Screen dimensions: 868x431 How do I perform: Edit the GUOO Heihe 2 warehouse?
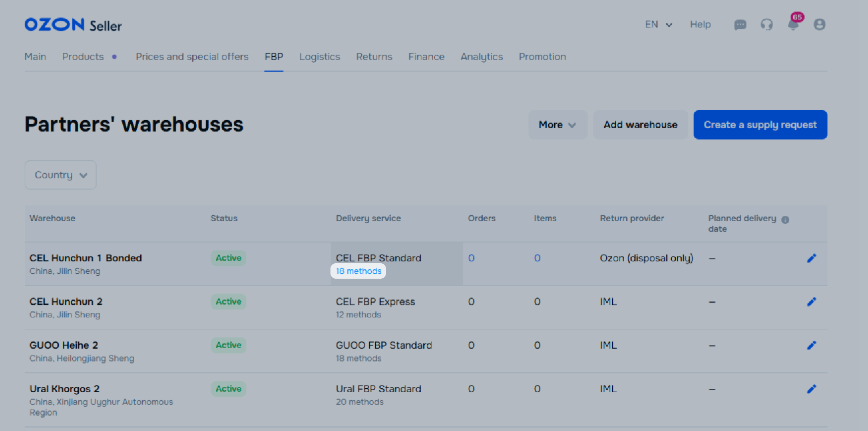(x=811, y=345)
